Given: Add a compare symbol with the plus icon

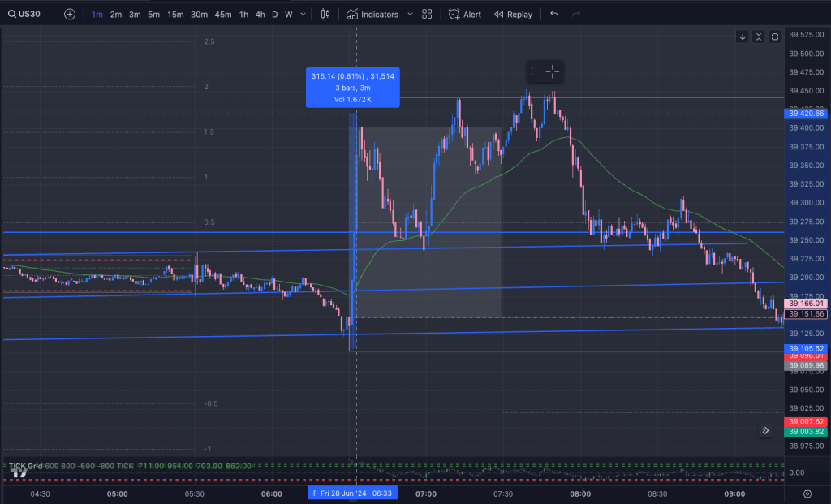Looking at the screenshot, I should pyautogui.click(x=70, y=14).
